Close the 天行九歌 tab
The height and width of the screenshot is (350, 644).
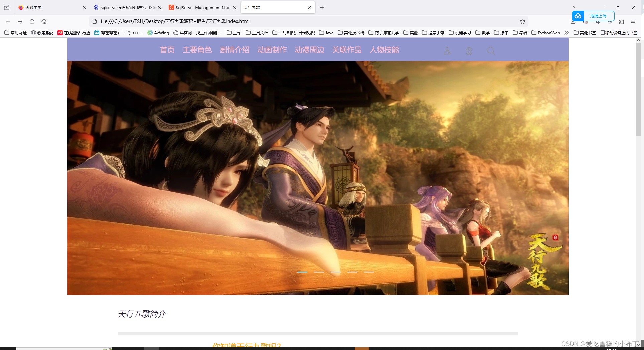pos(310,7)
